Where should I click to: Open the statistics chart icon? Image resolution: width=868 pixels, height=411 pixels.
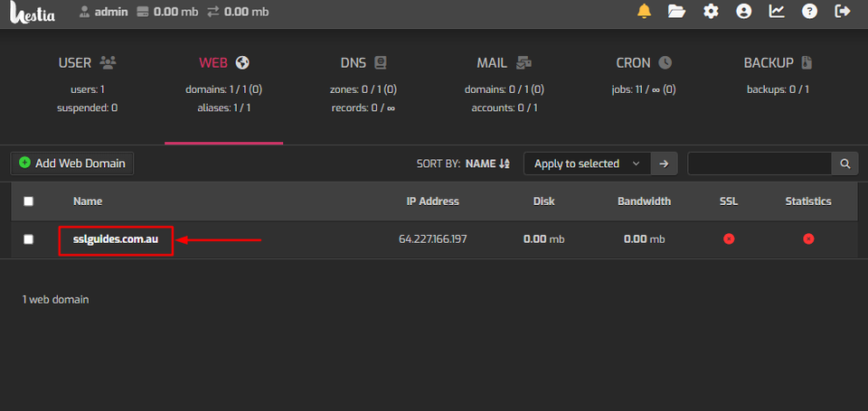(777, 12)
